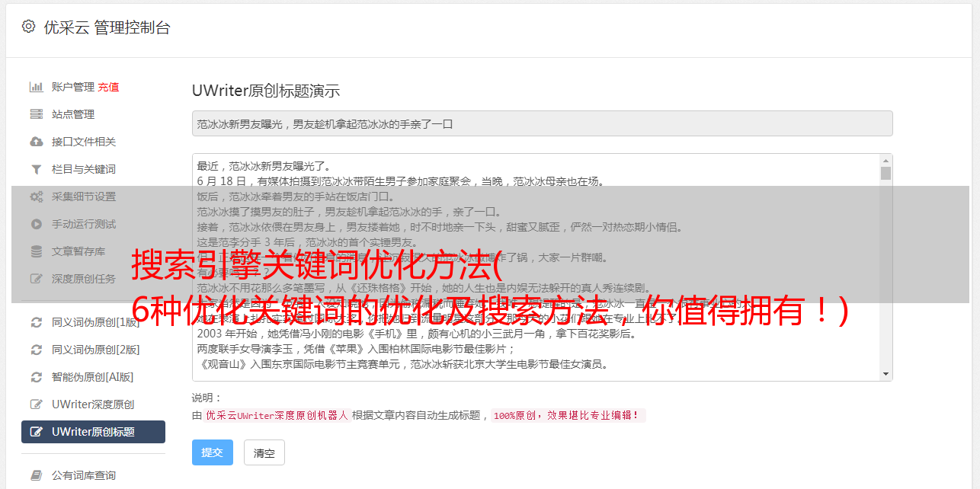Click the generated title field 范冰冰新男友曝光
Image resolution: width=980 pixels, height=489 pixels.
tap(542, 123)
